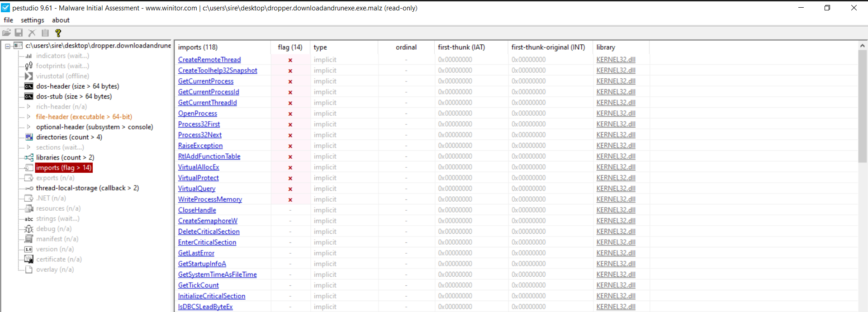The image size is (868, 312).
Task: Click the yellow question mark help icon
Action: tap(58, 33)
